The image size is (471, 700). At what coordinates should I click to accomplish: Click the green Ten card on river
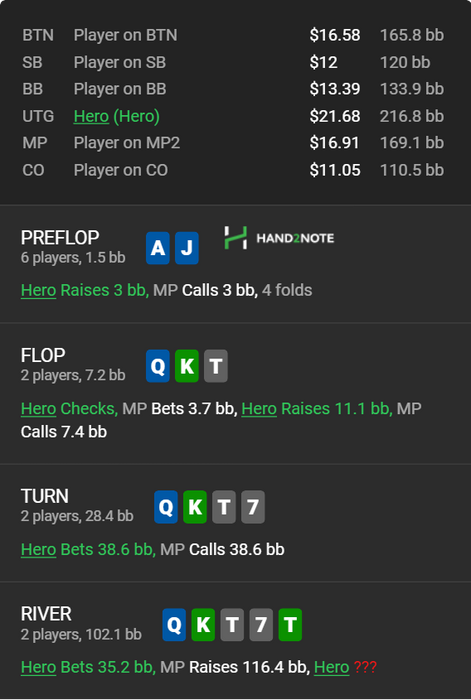tap(290, 625)
